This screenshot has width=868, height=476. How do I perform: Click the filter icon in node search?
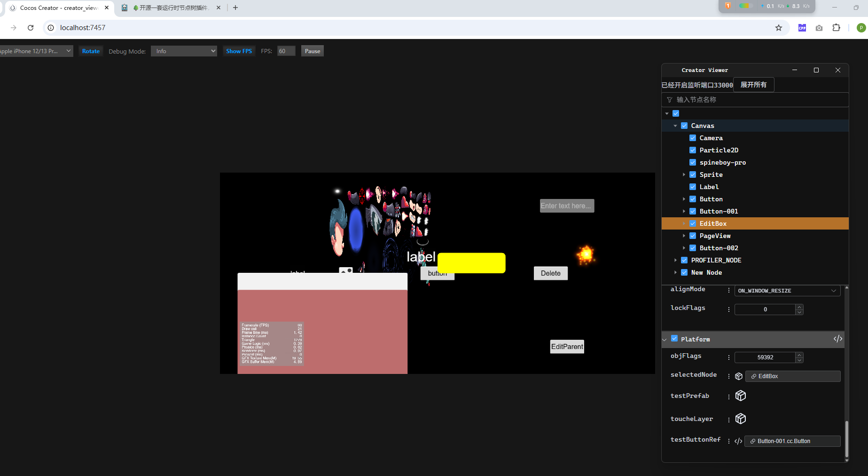[670, 100]
